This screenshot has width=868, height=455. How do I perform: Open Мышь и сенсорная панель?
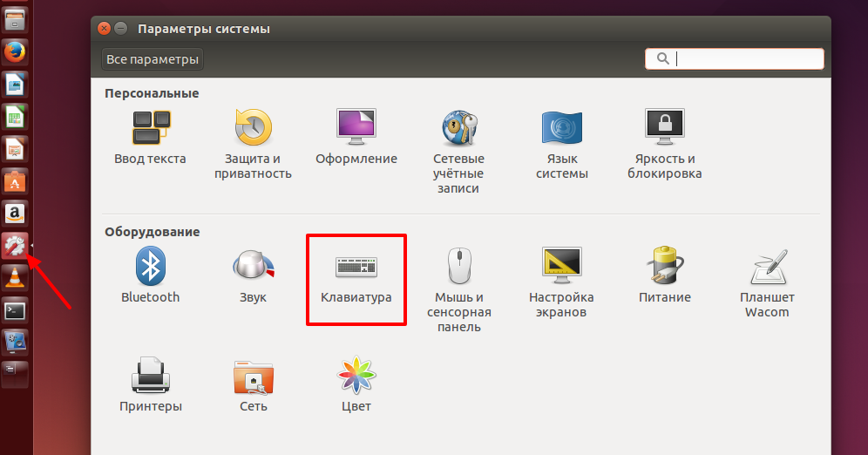click(x=459, y=289)
